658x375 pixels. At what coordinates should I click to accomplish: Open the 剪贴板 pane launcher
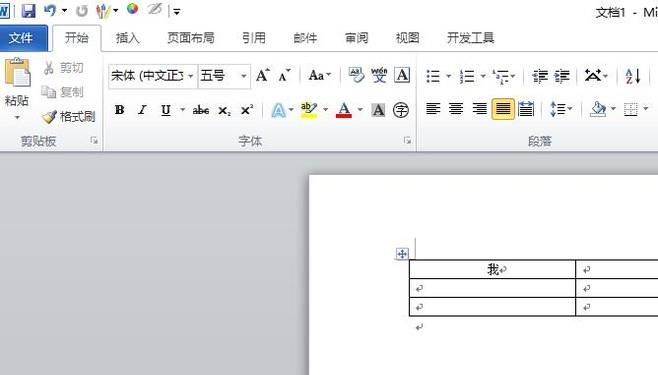94,141
